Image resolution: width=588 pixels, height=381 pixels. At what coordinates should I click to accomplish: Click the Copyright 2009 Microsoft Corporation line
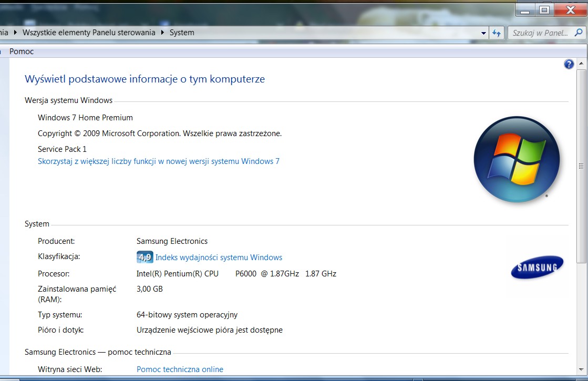click(159, 133)
